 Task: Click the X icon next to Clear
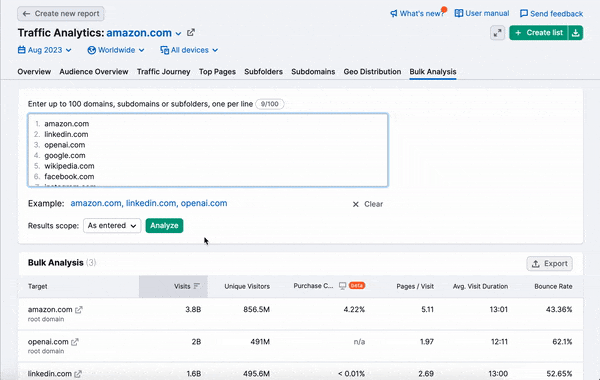[355, 204]
